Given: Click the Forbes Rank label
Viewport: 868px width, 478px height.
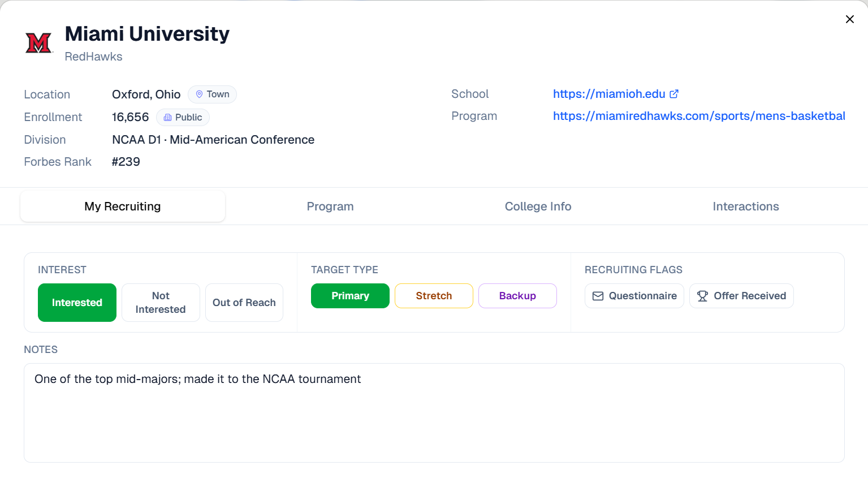Looking at the screenshot, I should 58,162.
